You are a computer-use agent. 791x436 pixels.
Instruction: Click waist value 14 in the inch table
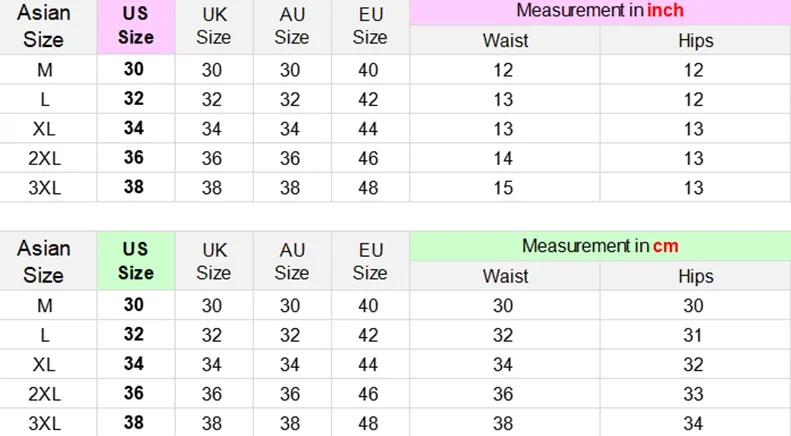(x=503, y=158)
